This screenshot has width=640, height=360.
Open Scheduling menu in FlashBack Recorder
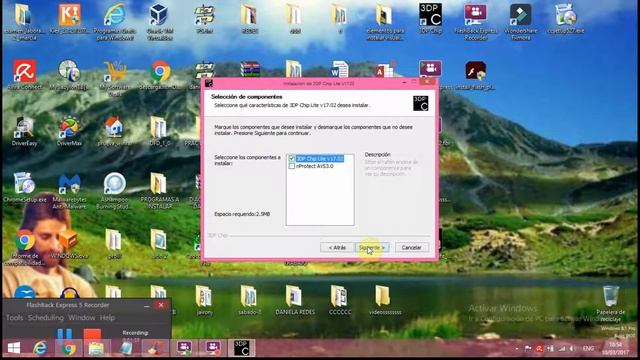[46, 318]
